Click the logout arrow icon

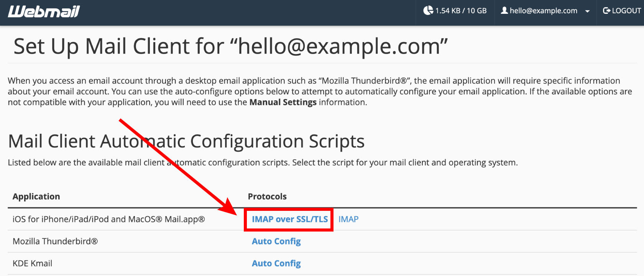[606, 10]
